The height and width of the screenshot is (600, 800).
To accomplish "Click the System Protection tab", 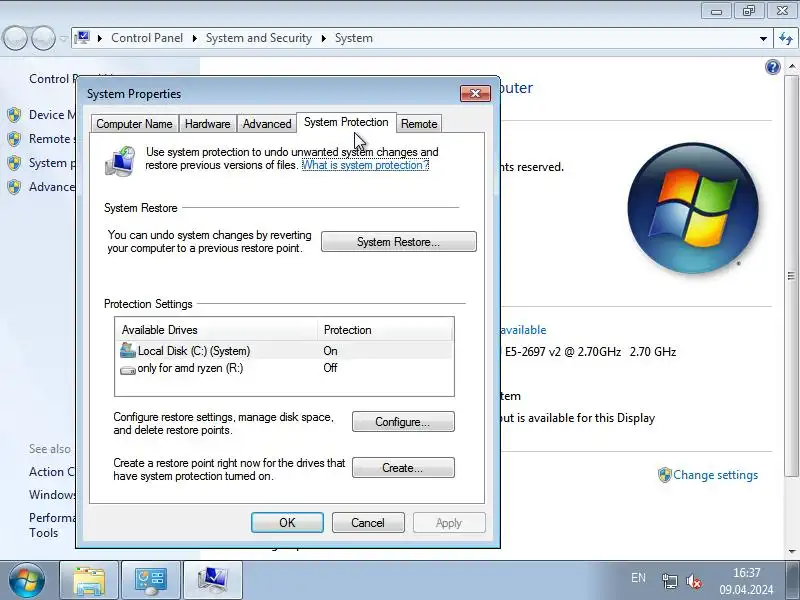I will (346, 122).
